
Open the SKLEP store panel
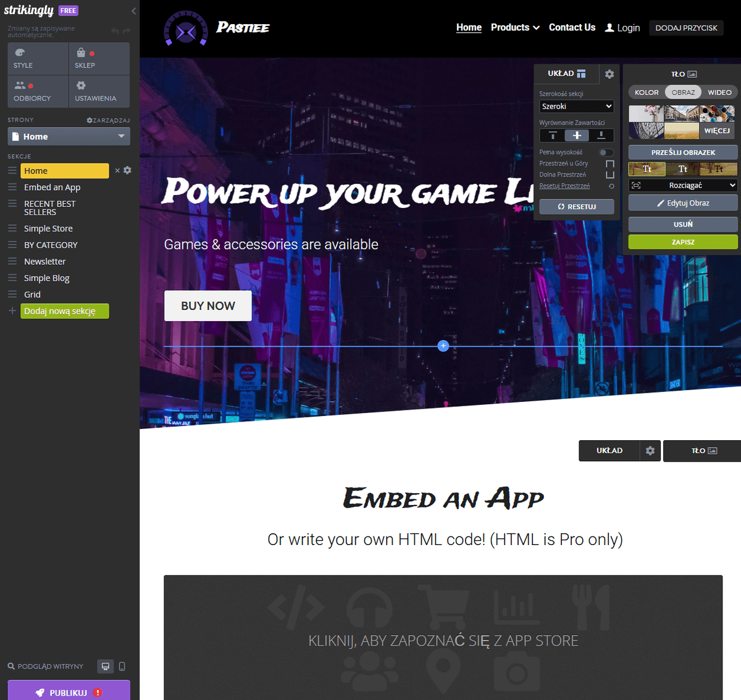coord(99,59)
